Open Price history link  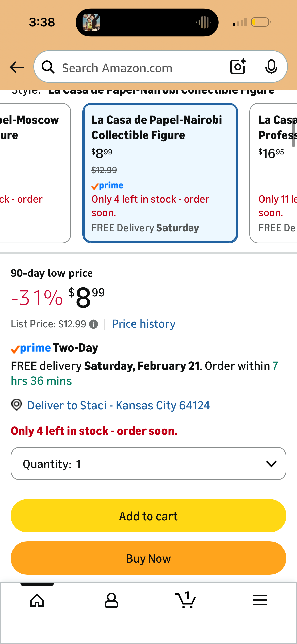tap(144, 324)
